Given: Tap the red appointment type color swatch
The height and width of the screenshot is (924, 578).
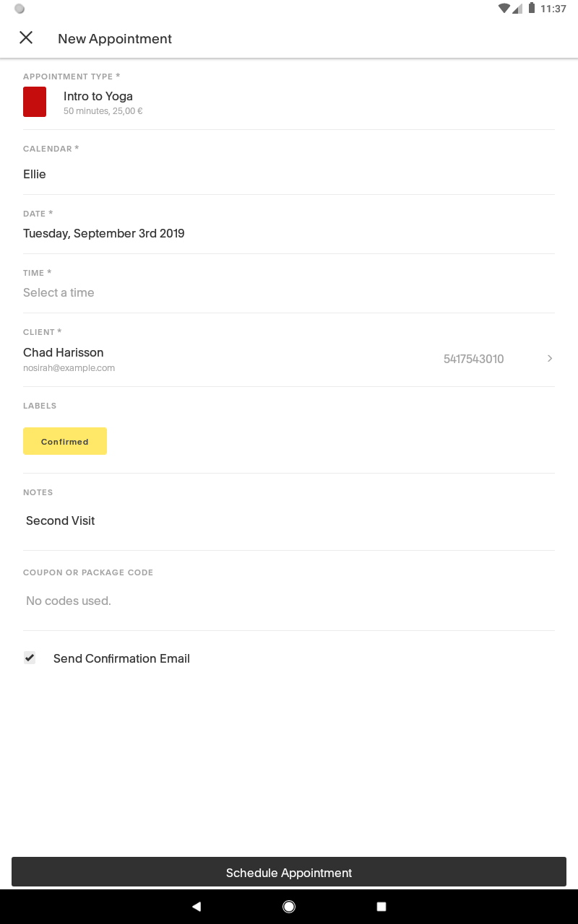Looking at the screenshot, I should tap(35, 102).
